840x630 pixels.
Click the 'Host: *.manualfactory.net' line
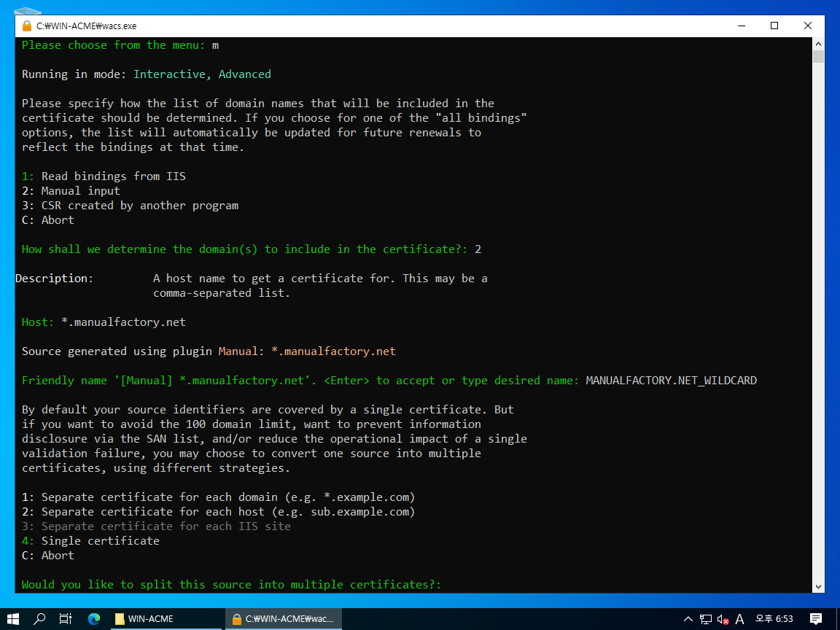104,322
